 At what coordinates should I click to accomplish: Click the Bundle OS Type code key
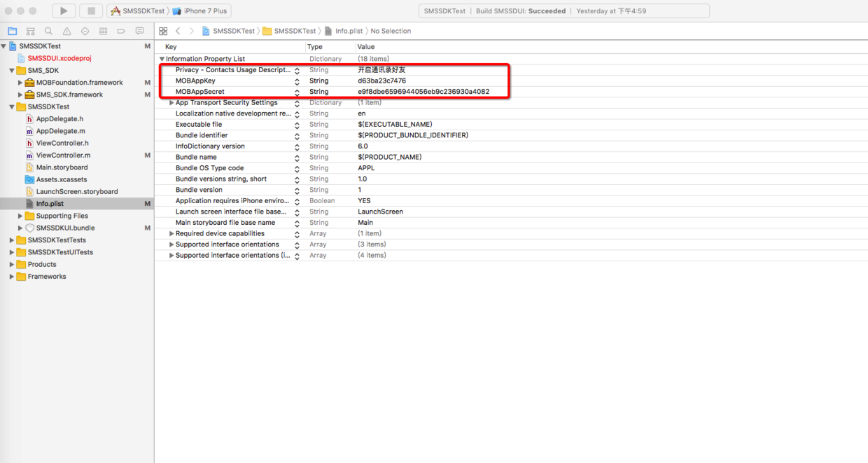click(209, 168)
